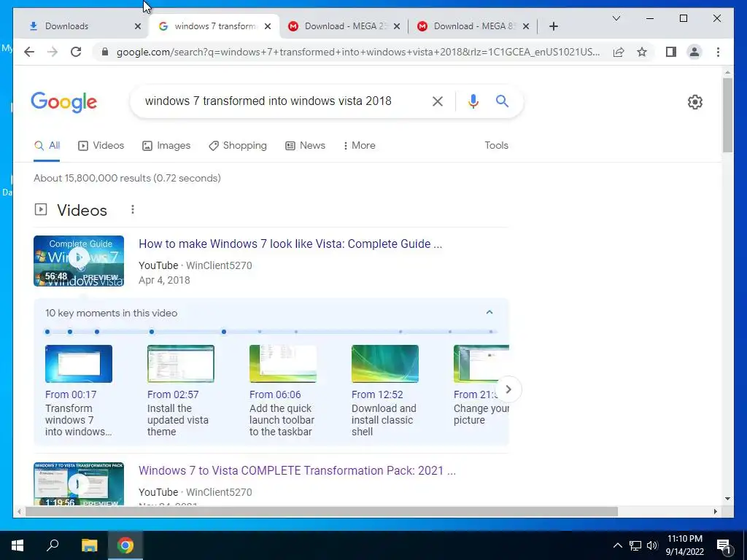
Task: Open key moment thumbnail From 06:06
Action: coord(283,364)
